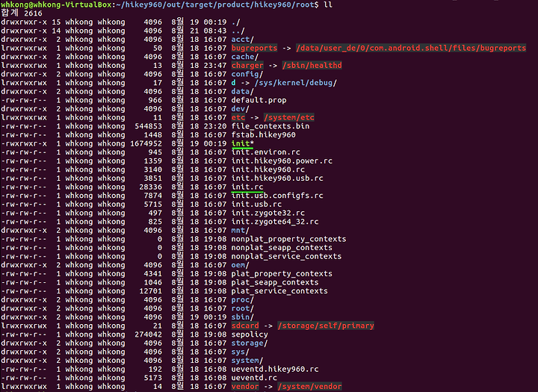Click the whkong@whkong-VirtualBox prompt text
The image size is (538, 392).
(x=56, y=4)
